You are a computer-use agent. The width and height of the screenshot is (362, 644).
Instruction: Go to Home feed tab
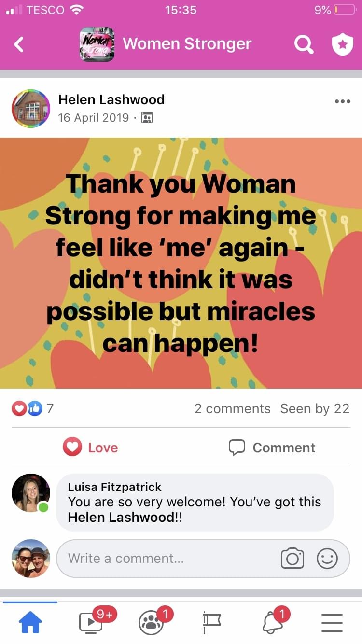tap(30, 623)
